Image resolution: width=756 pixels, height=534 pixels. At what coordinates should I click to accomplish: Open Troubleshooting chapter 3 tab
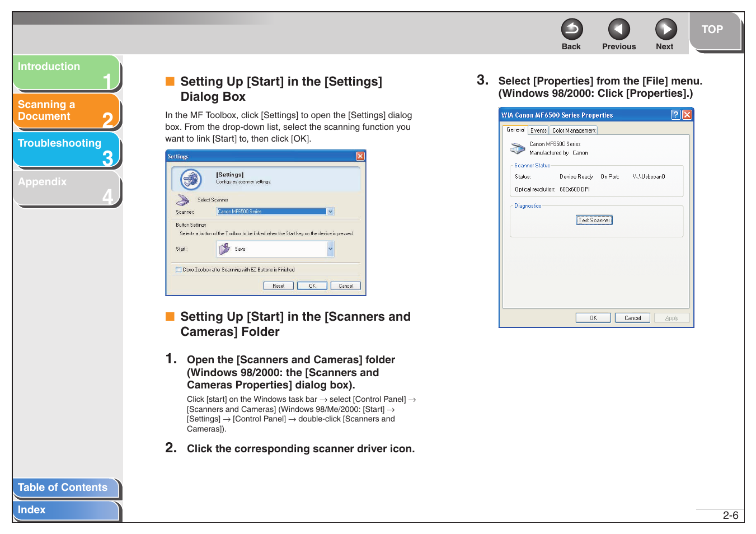tap(66, 149)
